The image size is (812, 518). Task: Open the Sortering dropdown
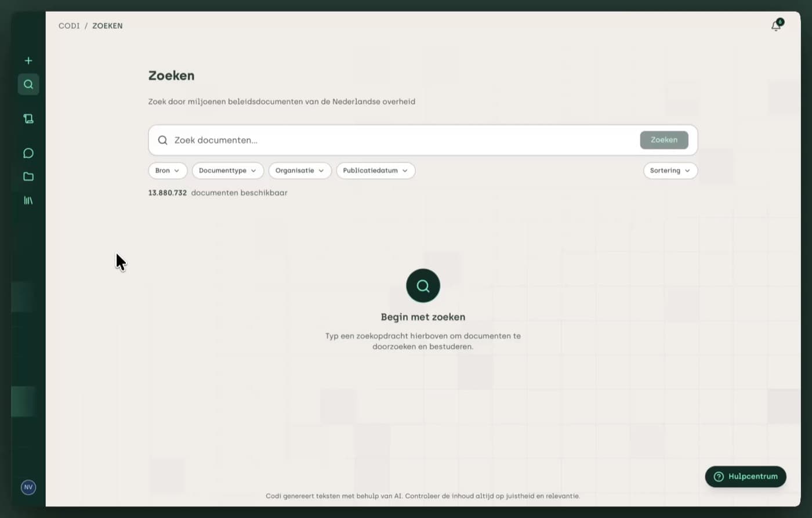[670, 171]
